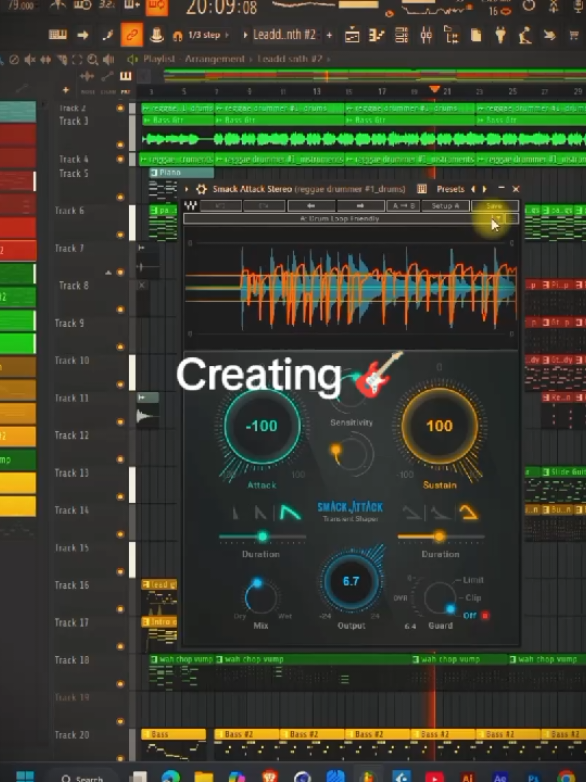The height and width of the screenshot is (782, 586).
Task: Click the Sustain knob showing 100
Action: [439, 426]
